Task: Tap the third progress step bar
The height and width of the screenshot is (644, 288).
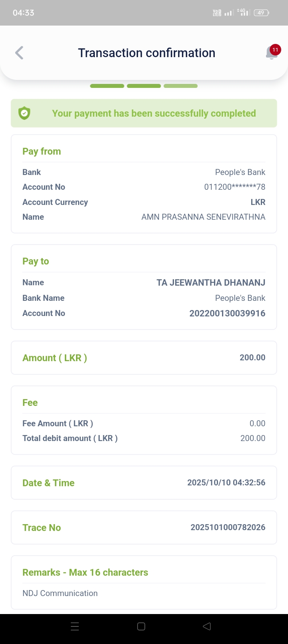Action: pyautogui.click(x=180, y=86)
